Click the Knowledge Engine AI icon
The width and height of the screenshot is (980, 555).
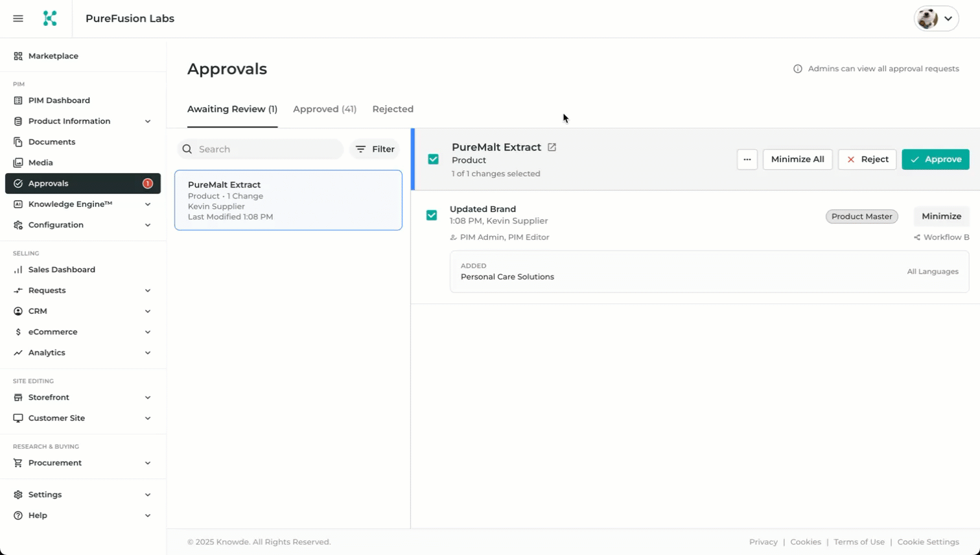tap(18, 204)
